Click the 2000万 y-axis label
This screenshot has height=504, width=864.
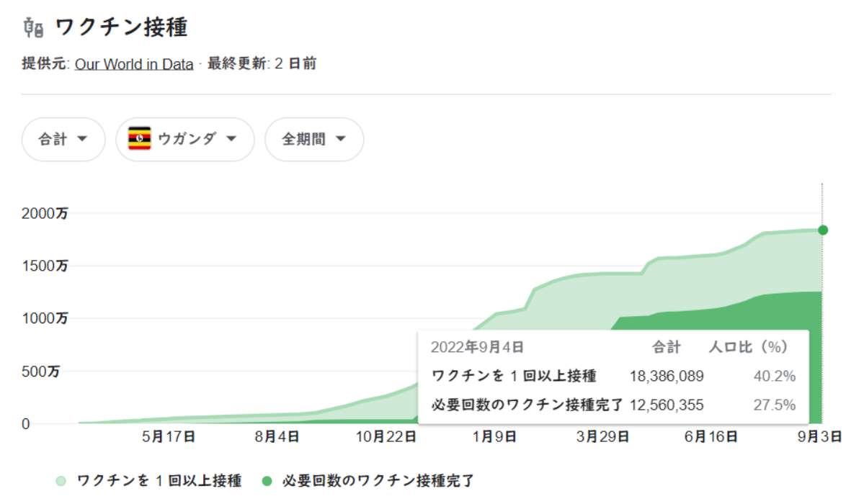tap(45, 214)
